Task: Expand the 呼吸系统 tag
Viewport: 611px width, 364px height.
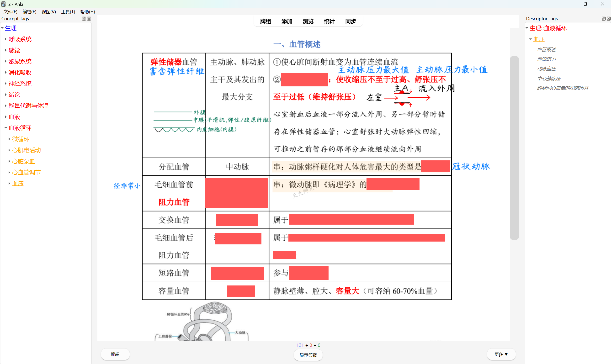Action: 6,39
